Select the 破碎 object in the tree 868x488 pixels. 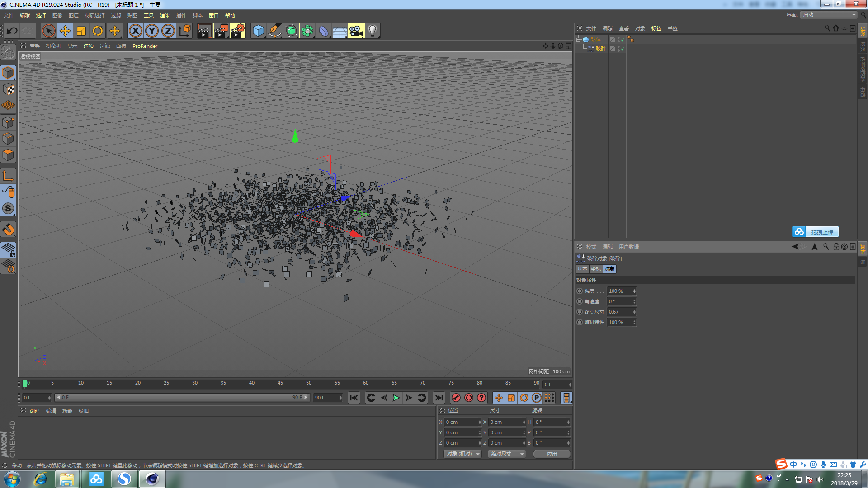click(x=600, y=48)
